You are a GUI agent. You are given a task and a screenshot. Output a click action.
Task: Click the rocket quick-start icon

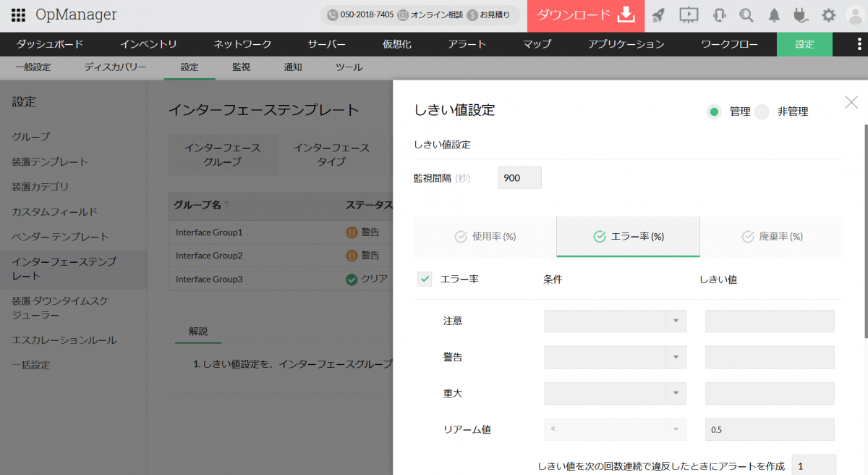pos(658,15)
